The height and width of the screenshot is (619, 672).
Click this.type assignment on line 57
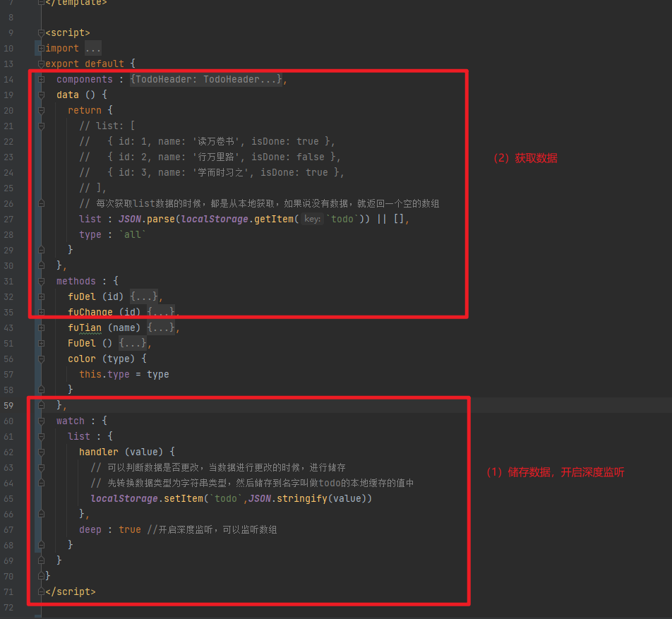click(x=124, y=374)
